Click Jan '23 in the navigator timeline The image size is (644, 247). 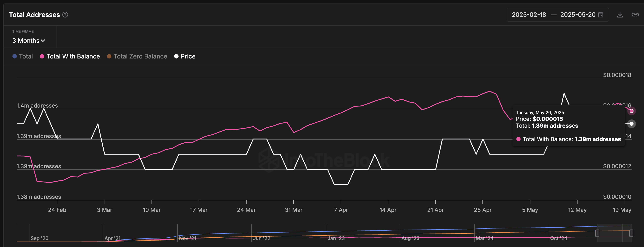click(x=336, y=238)
